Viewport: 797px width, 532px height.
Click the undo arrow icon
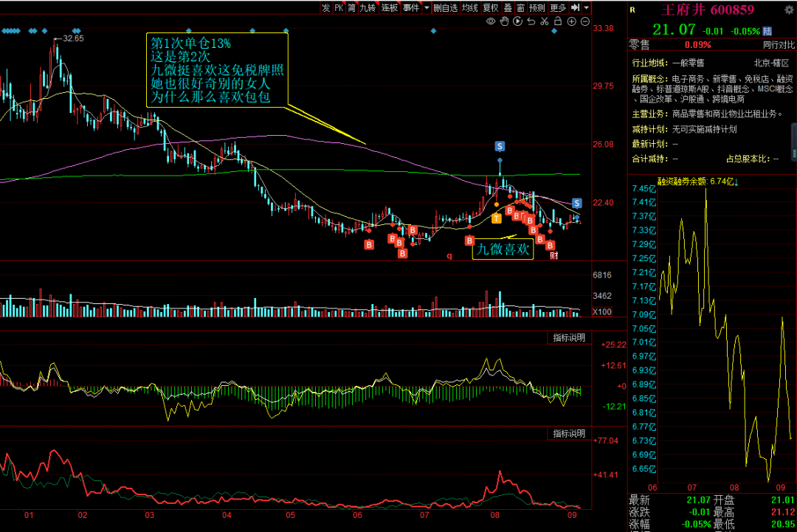531,21
